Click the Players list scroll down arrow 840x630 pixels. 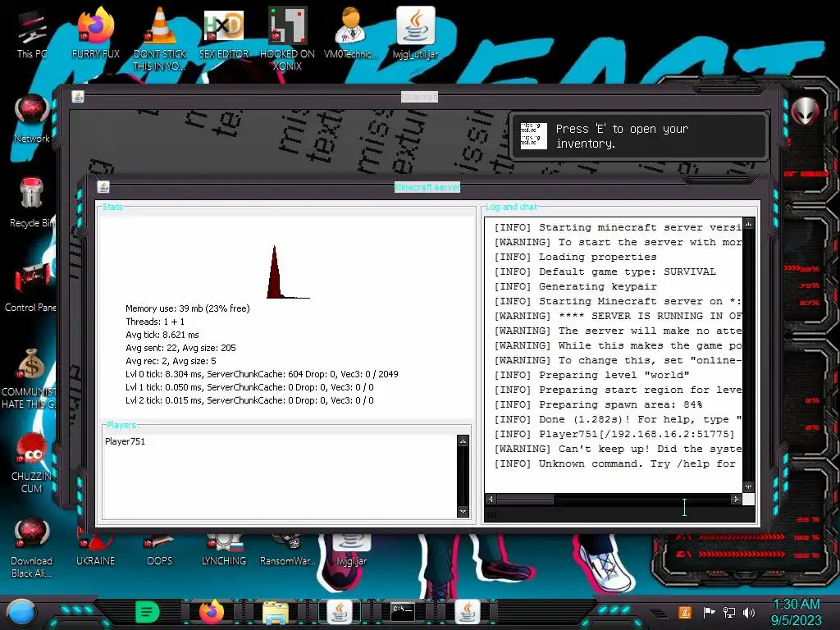(463, 512)
